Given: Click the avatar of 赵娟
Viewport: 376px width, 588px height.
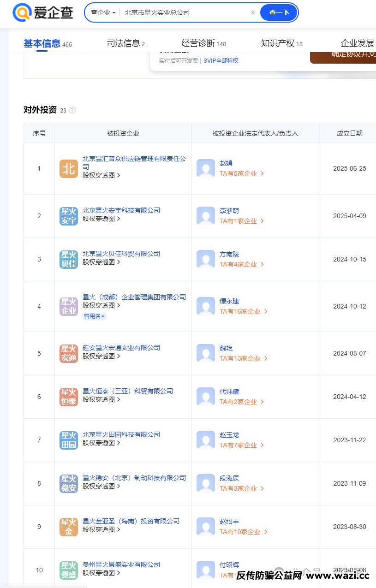Looking at the screenshot, I should (x=206, y=169).
